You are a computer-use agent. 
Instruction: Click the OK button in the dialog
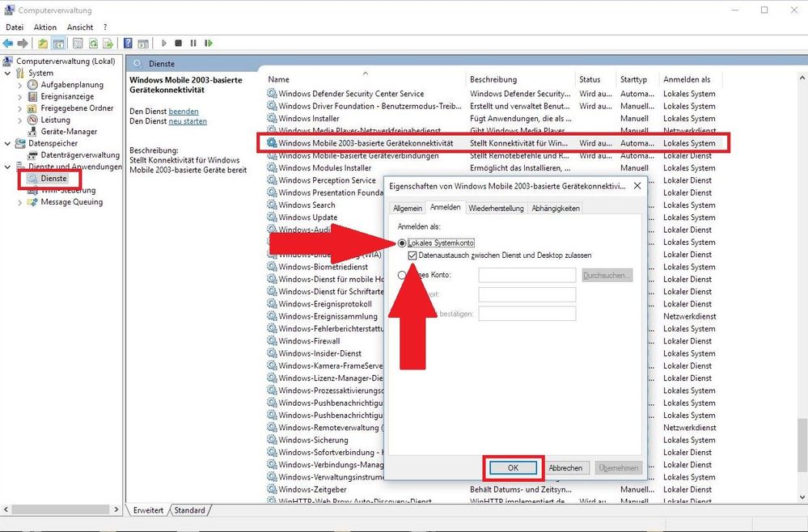pyautogui.click(x=513, y=468)
